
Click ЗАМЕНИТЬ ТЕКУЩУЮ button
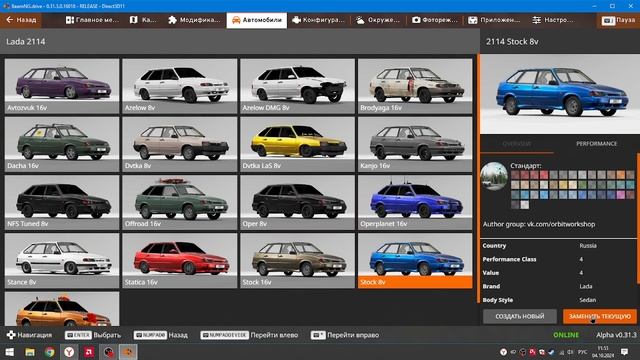click(x=600, y=316)
